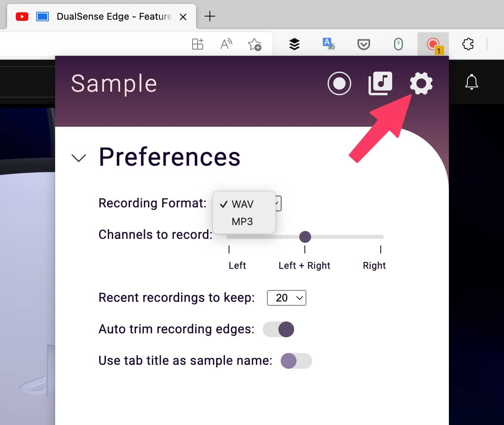Open the browser extensions puzzle icon

468,44
